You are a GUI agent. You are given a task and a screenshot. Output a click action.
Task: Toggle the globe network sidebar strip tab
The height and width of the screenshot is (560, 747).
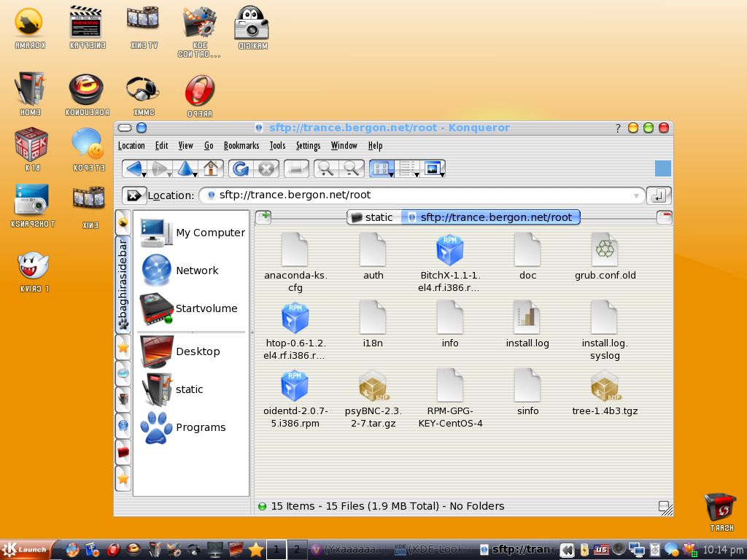tap(123, 426)
